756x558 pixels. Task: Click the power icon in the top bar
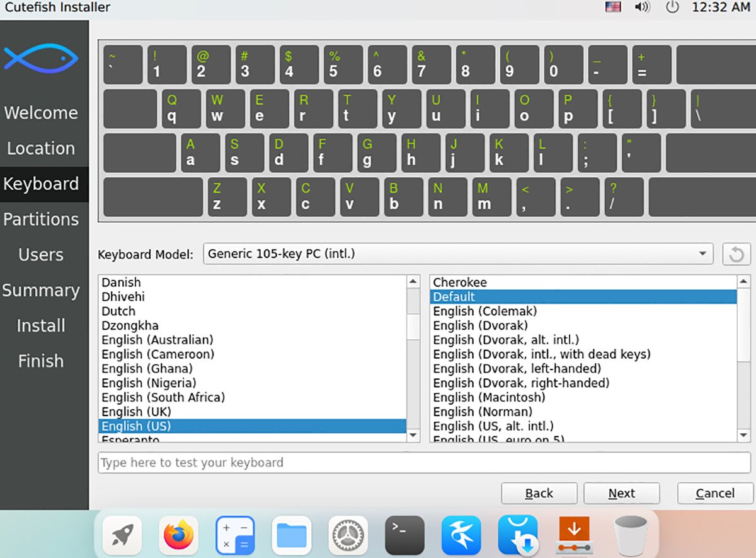[x=672, y=8]
